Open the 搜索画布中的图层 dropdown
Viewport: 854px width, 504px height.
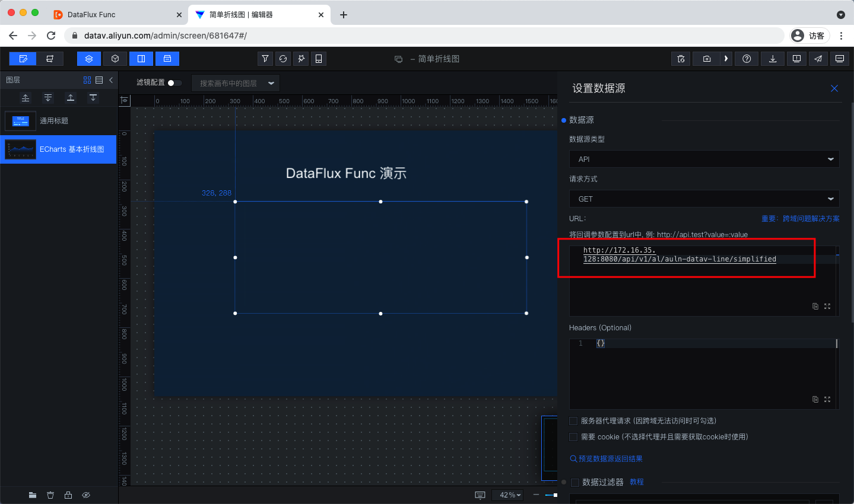236,83
